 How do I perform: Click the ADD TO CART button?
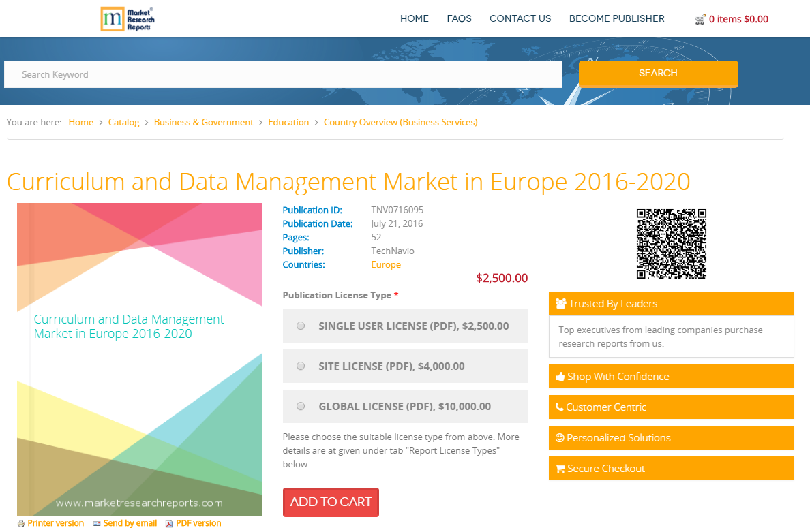[x=331, y=501]
